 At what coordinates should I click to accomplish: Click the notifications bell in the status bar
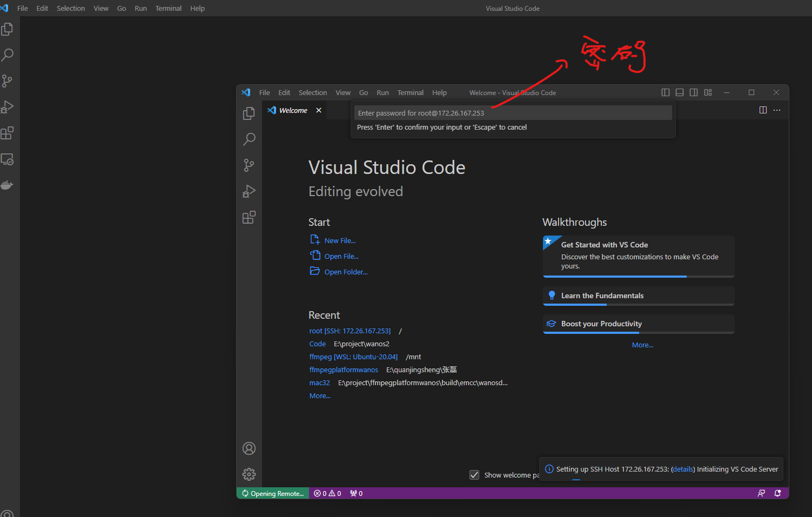coord(778,493)
